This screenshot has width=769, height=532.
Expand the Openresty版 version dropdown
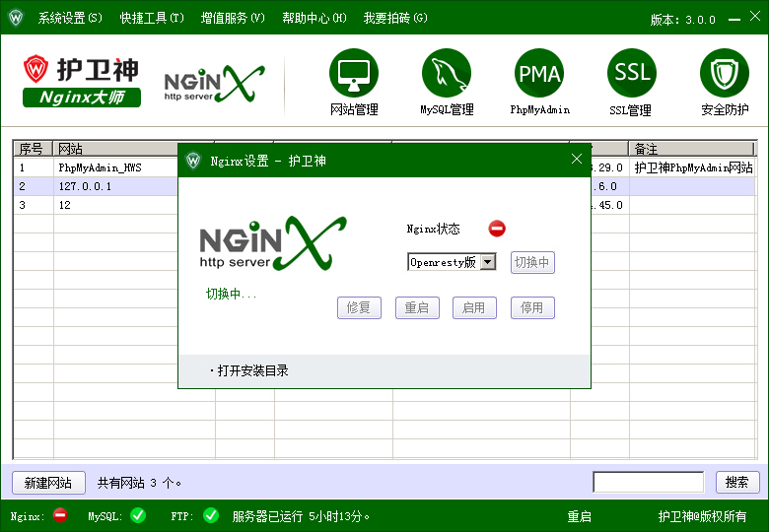[487, 262]
